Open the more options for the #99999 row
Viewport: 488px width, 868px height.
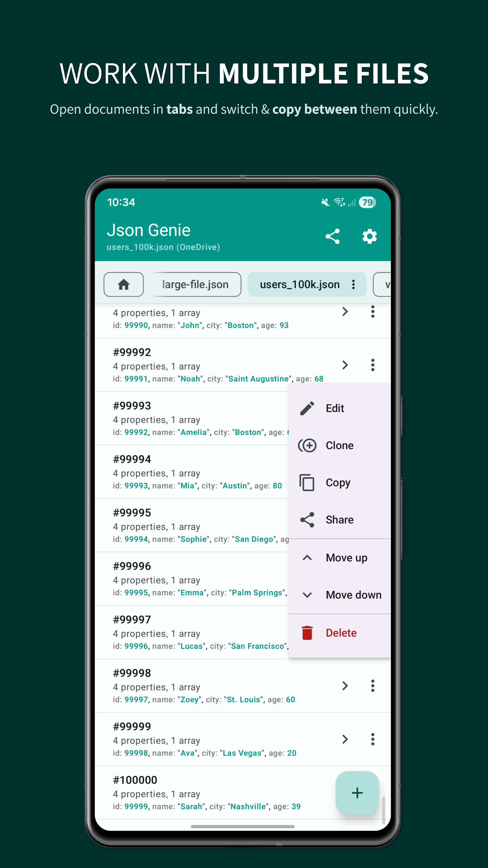[372, 739]
